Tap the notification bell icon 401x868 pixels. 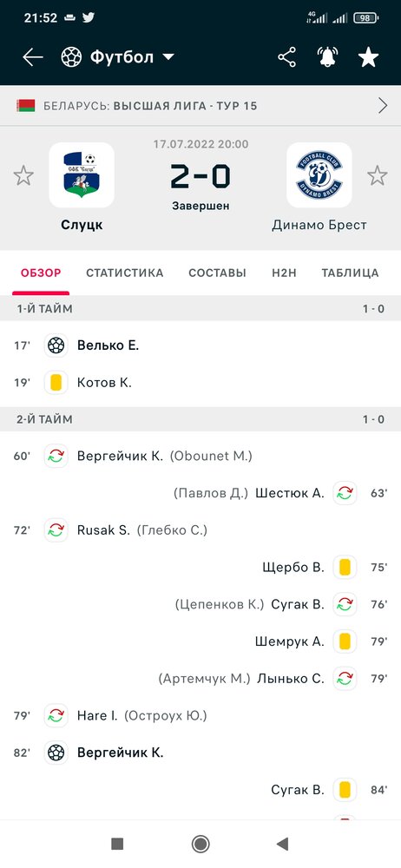tap(327, 57)
